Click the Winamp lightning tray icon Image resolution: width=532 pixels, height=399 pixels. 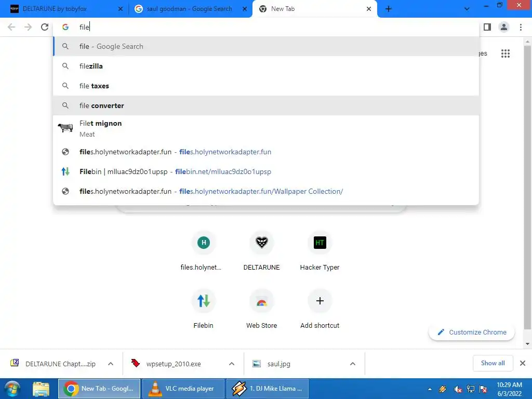[443, 389]
